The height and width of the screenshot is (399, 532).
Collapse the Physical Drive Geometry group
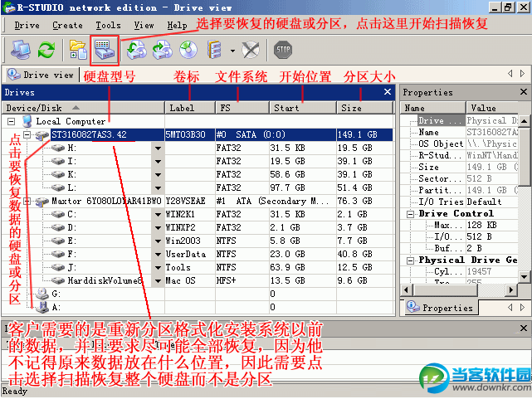(411, 260)
